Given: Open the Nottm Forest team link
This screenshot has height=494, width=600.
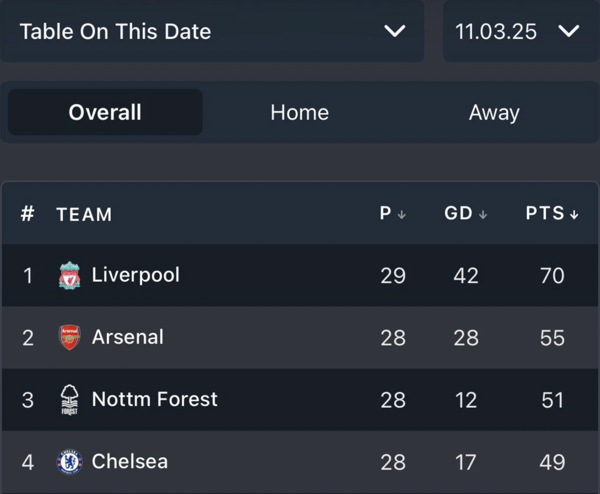Looking at the screenshot, I should (x=154, y=399).
